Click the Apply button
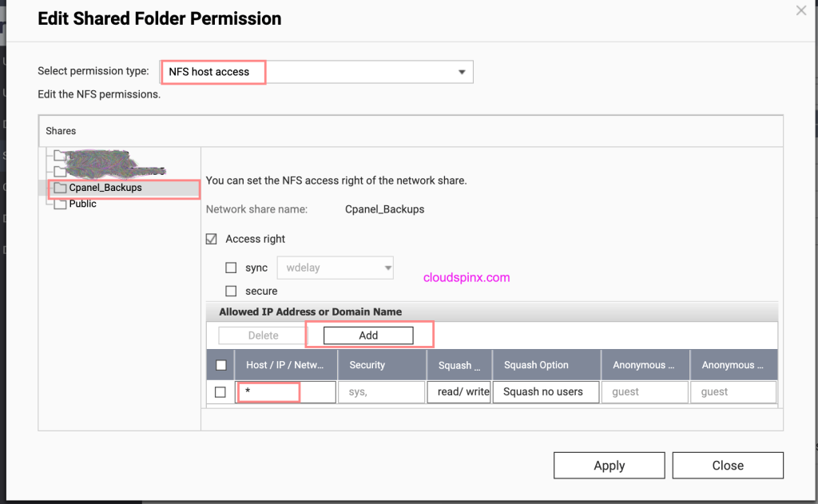Screen dimensions: 818x504 click(609, 466)
